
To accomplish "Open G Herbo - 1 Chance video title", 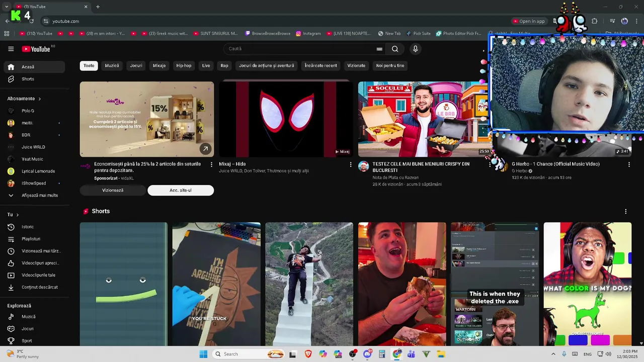I will [x=555, y=164].
